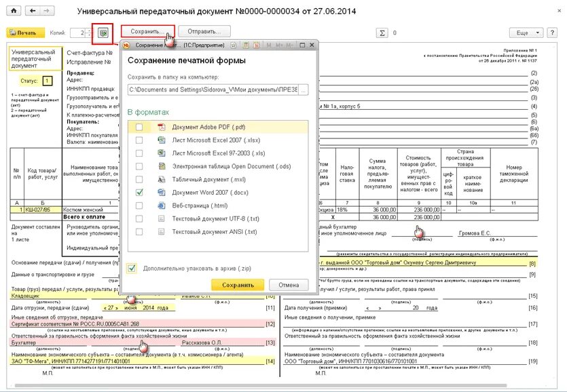Click the Отправить... toolbar button
The height and width of the screenshot is (392, 567).
(x=204, y=31)
